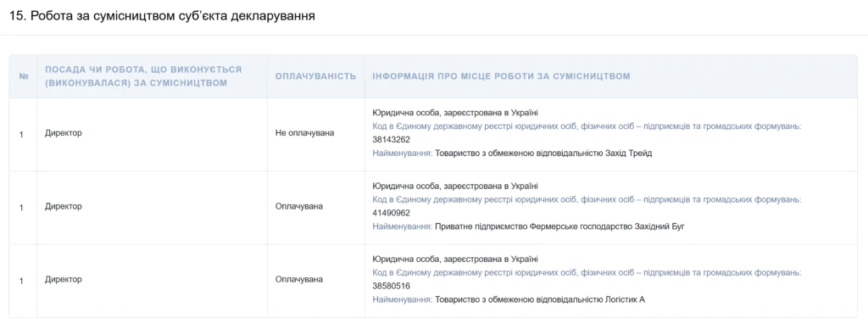
Task: Click row number 1 of Захід Трейд row
Action: coord(21,134)
